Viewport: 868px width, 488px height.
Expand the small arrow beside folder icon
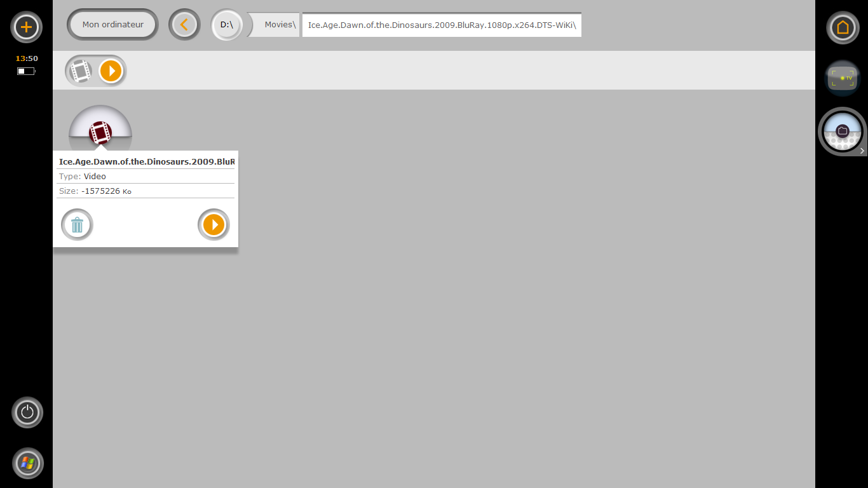862,151
